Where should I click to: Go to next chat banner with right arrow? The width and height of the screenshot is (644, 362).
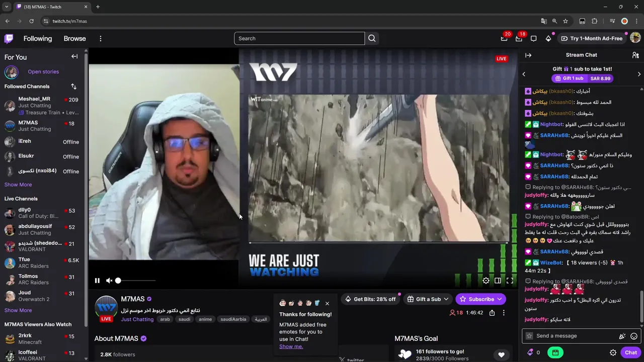click(x=639, y=74)
